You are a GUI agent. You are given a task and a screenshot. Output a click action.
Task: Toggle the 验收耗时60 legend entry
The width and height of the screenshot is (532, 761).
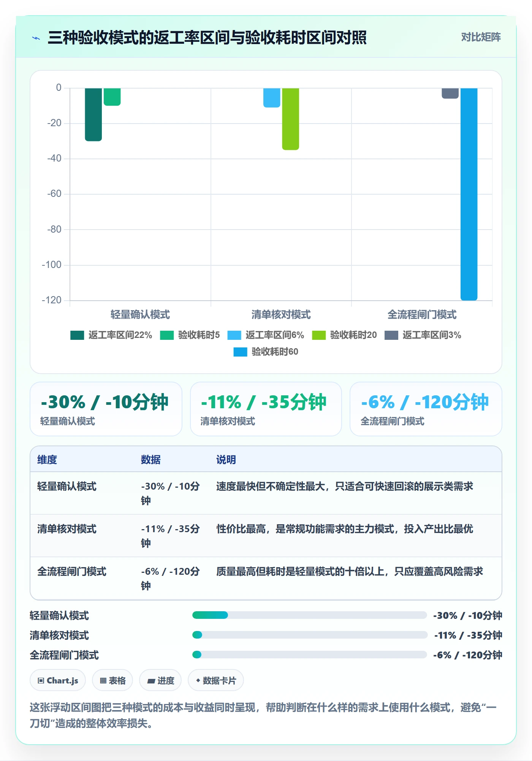coord(266,352)
